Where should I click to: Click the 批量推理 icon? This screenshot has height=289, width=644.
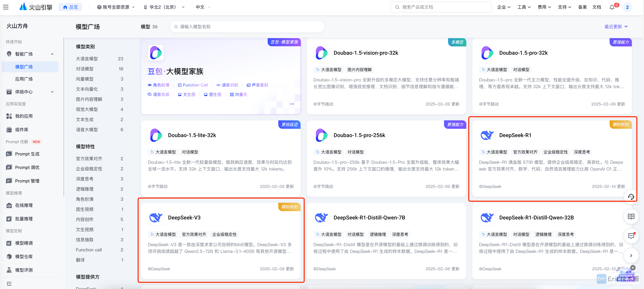pos(9,219)
